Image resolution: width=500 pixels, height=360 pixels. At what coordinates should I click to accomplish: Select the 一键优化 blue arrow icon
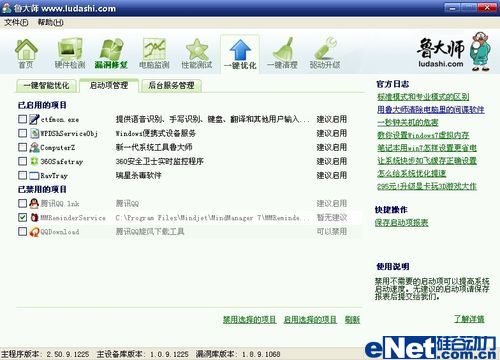tap(240, 50)
